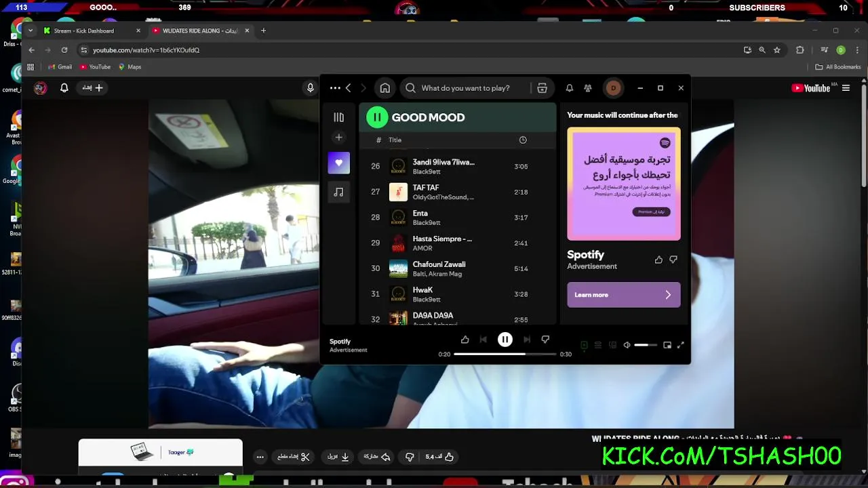This screenshot has width=868, height=488.
Task: Play track 26 '3andi 9liwa 7liwa'
Action: click(x=457, y=167)
